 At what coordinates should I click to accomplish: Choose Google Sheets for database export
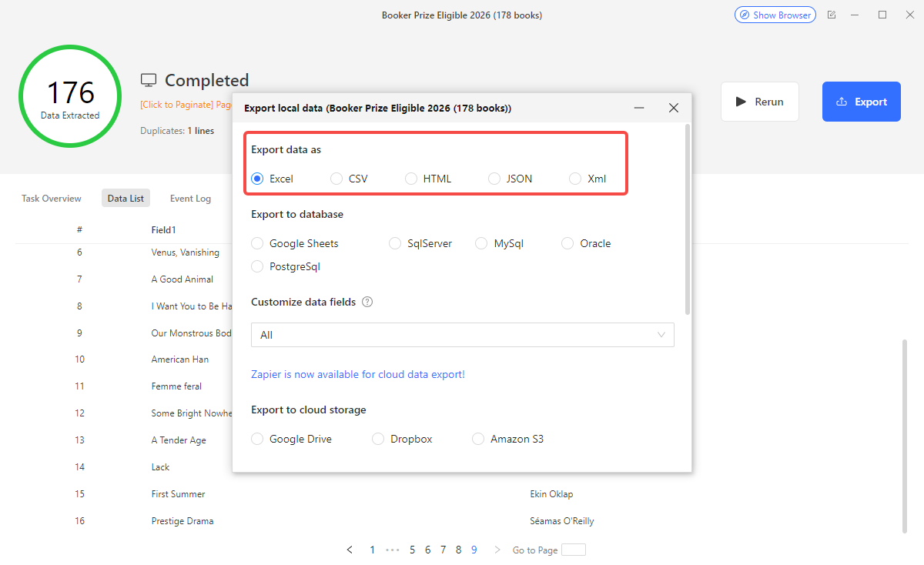pos(256,242)
